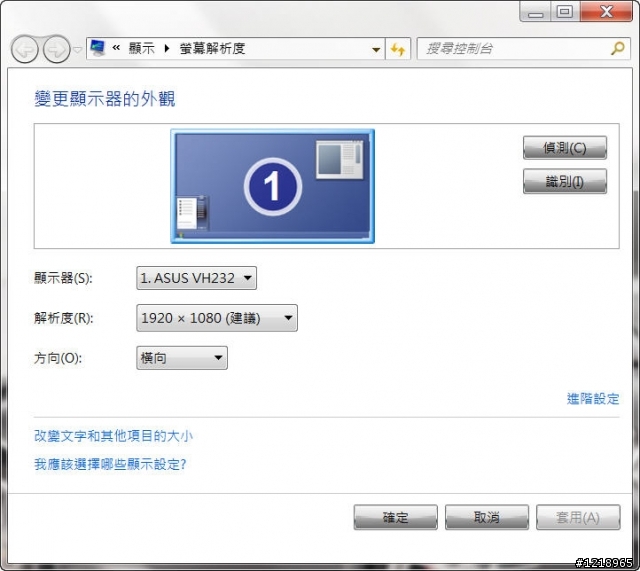Open the 進階設定 advanced settings link
Image resolution: width=640 pixels, height=571 pixels.
coord(593,398)
